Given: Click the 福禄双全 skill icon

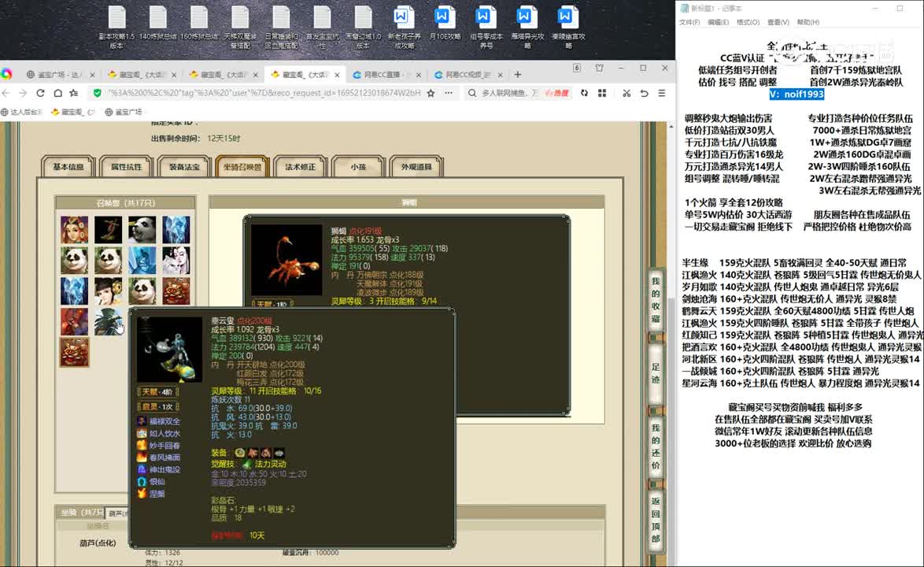Looking at the screenshot, I should pyautogui.click(x=142, y=421).
